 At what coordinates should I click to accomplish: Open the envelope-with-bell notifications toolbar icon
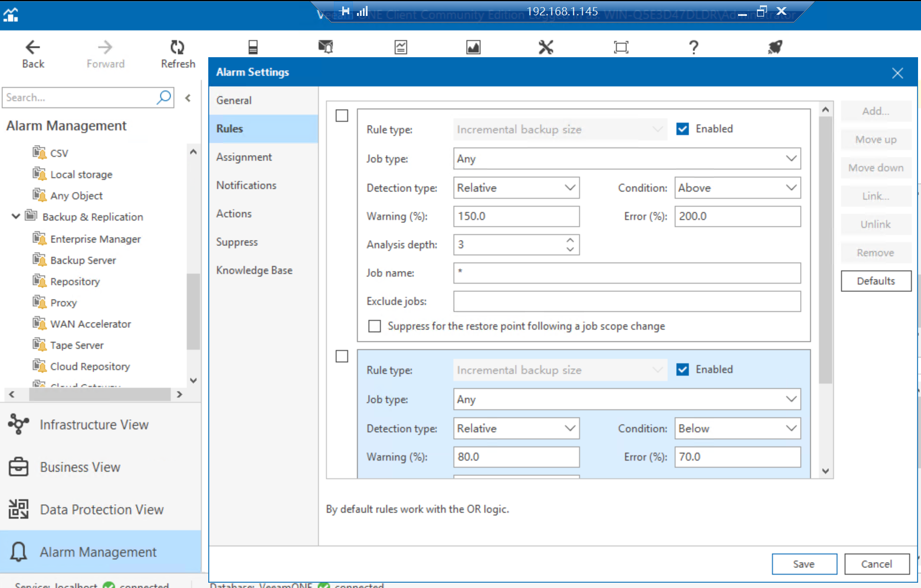click(326, 47)
